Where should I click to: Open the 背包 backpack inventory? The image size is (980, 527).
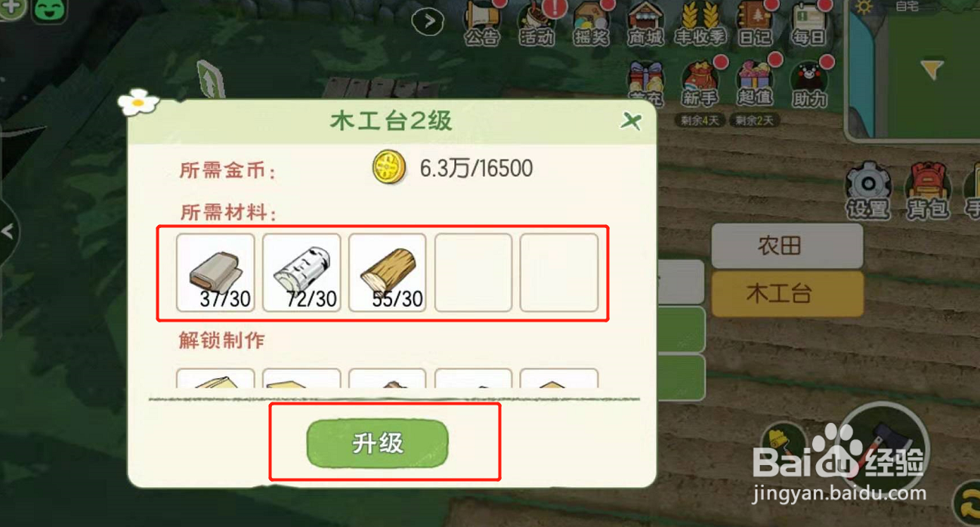pyautogui.click(x=926, y=190)
